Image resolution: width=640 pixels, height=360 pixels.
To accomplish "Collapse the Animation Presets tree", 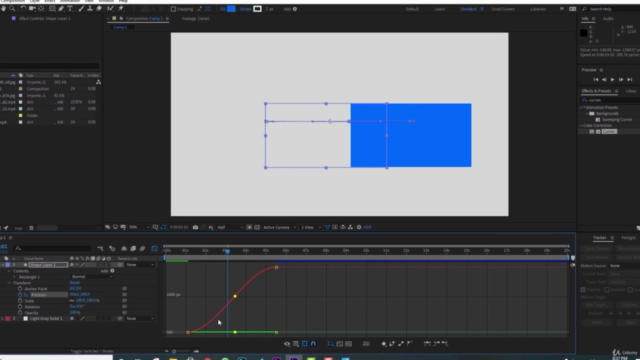I will point(582,107).
